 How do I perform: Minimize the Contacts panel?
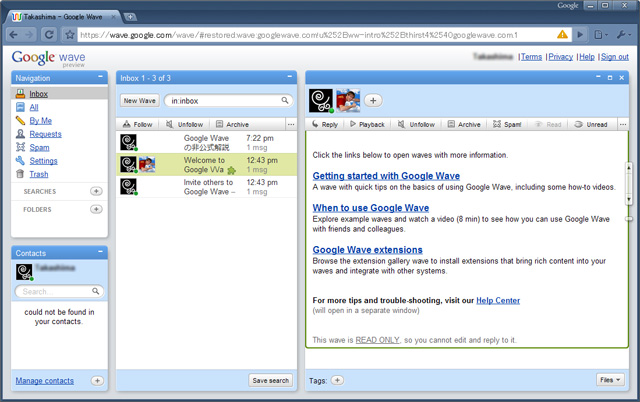(100, 252)
